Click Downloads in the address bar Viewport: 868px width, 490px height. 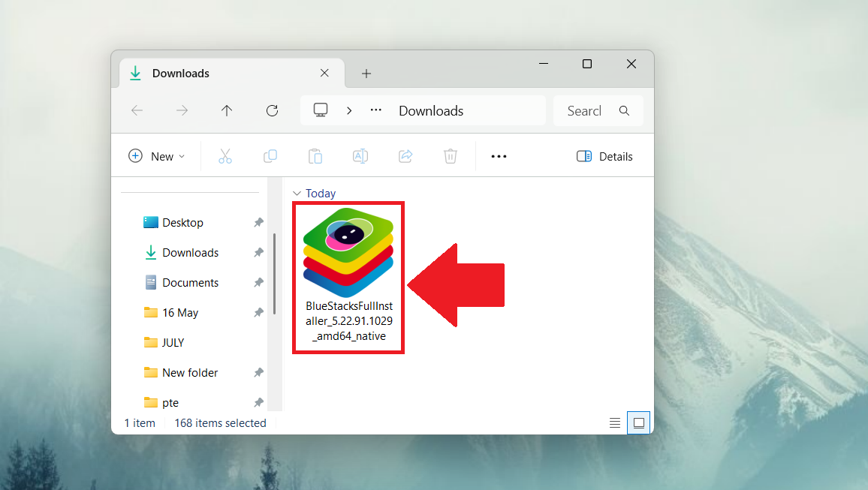tap(431, 111)
